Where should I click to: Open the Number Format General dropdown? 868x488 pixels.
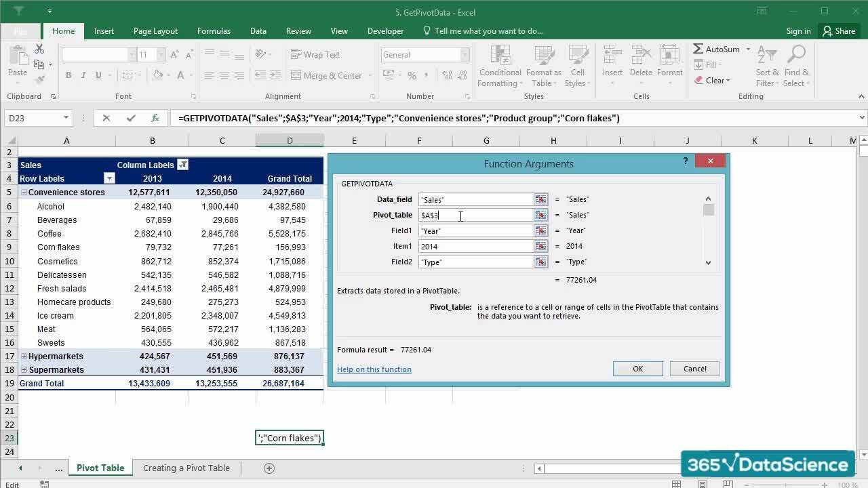pos(465,55)
